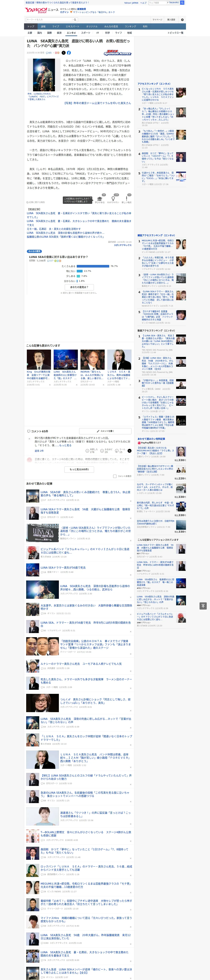Open the エキスパート navigation tab
Viewport: 210px width, 980px height.
coord(72,27)
